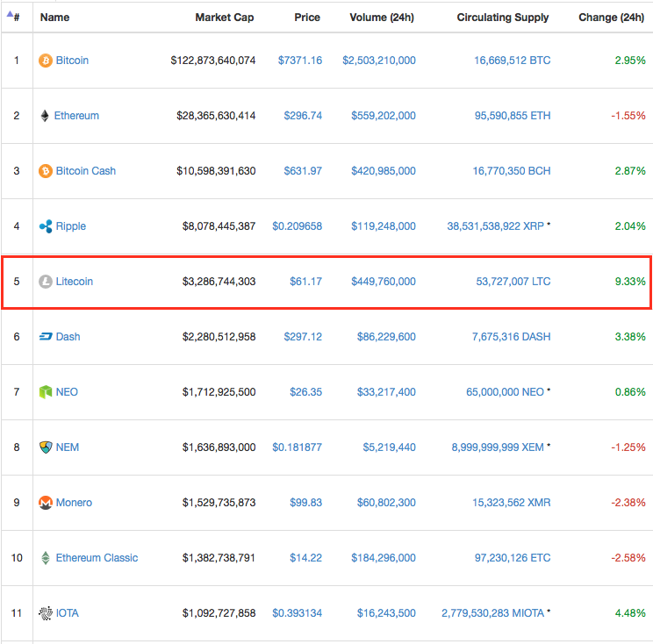Click Bitcoin Cash price $631.97

click(x=303, y=171)
